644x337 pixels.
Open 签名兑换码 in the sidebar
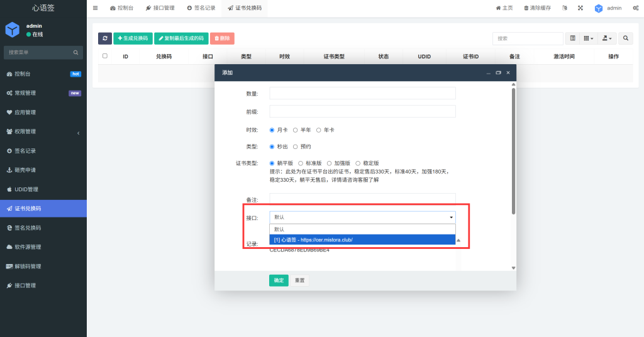click(x=43, y=228)
